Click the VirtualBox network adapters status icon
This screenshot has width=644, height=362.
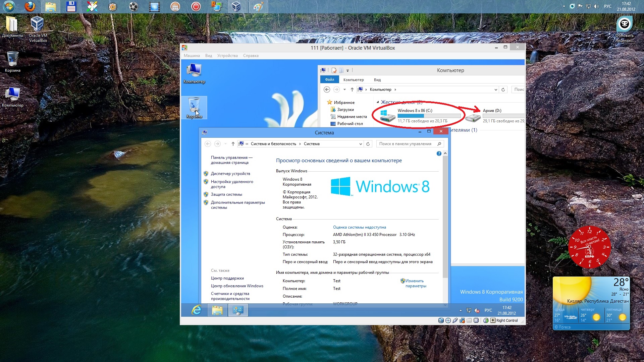(x=462, y=320)
